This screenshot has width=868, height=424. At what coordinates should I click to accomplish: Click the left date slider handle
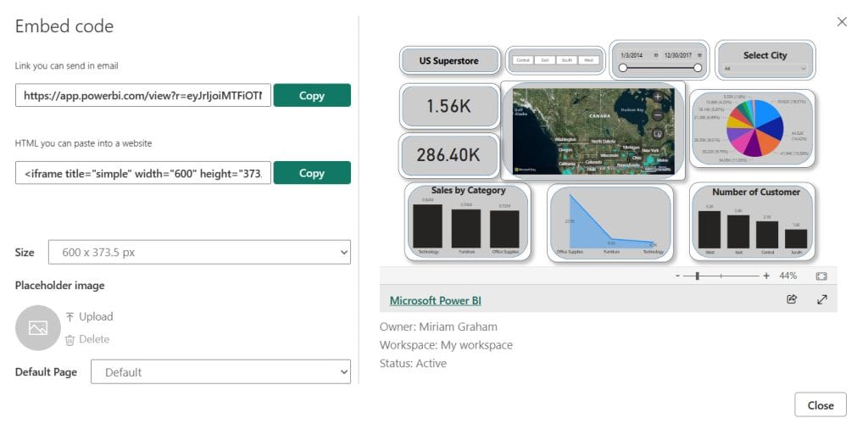click(623, 68)
